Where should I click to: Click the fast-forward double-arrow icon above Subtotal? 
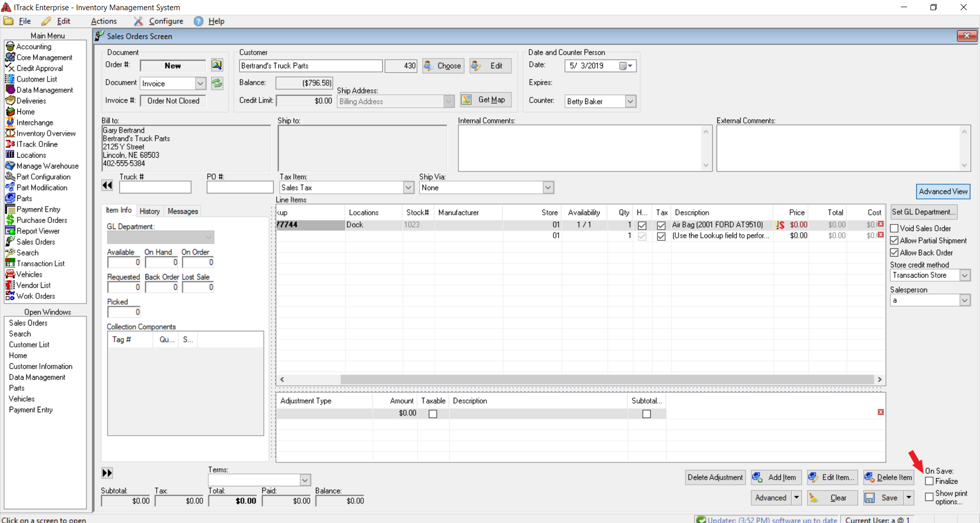click(x=107, y=473)
